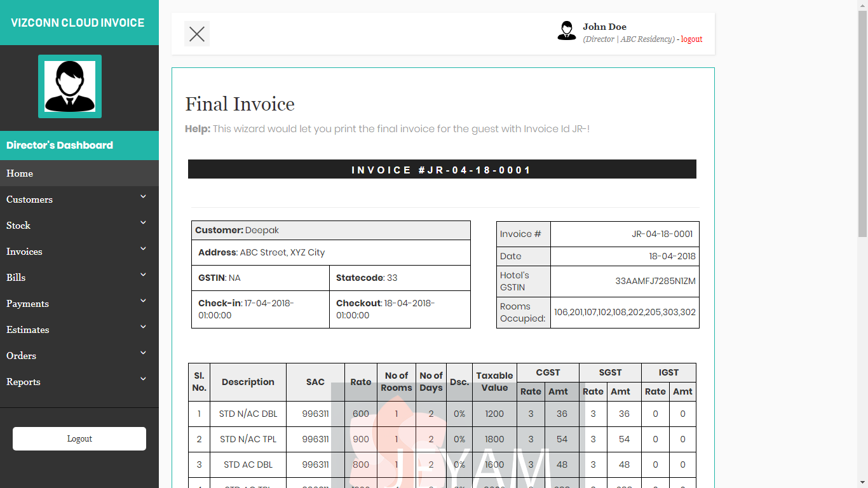Expand the Reports chevron arrow
The image size is (868, 488).
(x=143, y=379)
